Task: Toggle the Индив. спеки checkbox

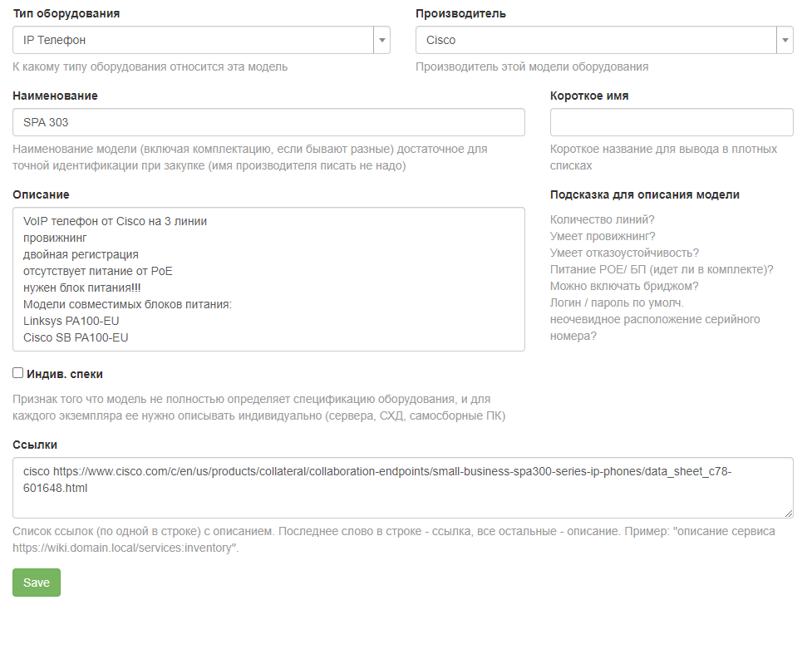Action: pyautogui.click(x=18, y=373)
